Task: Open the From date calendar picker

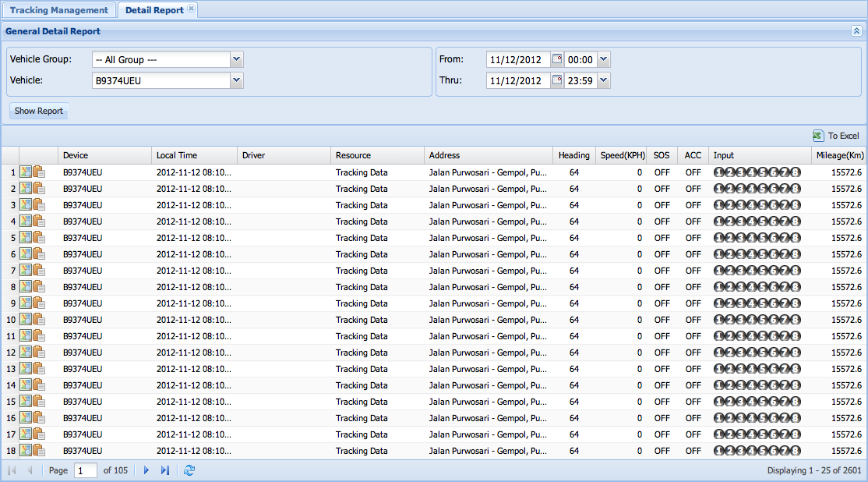Action: 556,59
